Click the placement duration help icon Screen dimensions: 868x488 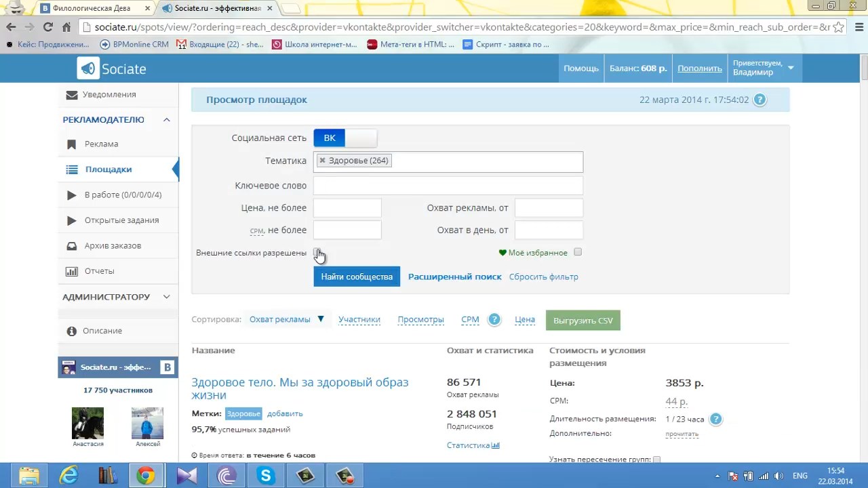(x=715, y=419)
